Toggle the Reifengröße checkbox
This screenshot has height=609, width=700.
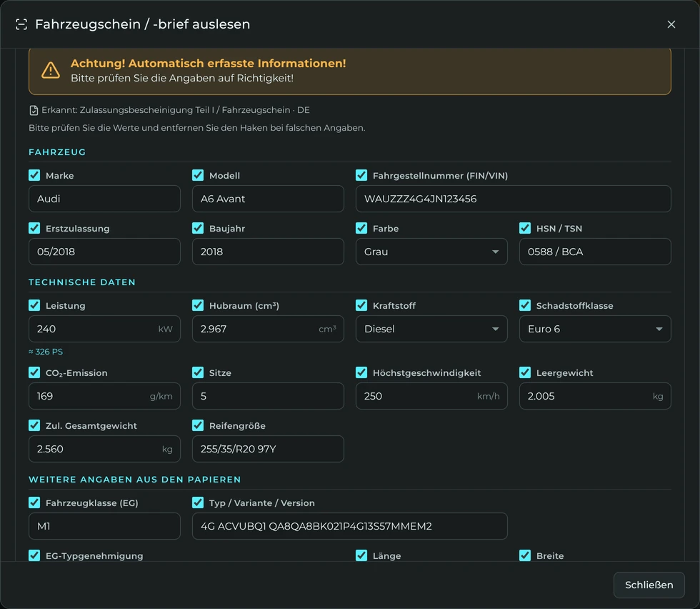[x=198, y=425]
